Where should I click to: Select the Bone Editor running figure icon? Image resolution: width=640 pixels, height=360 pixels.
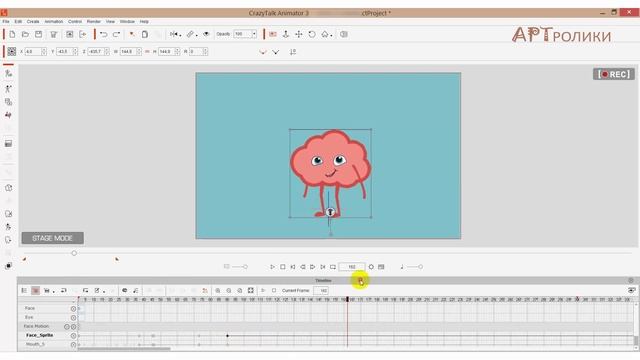pyautogui.click(x=8, y=89)
